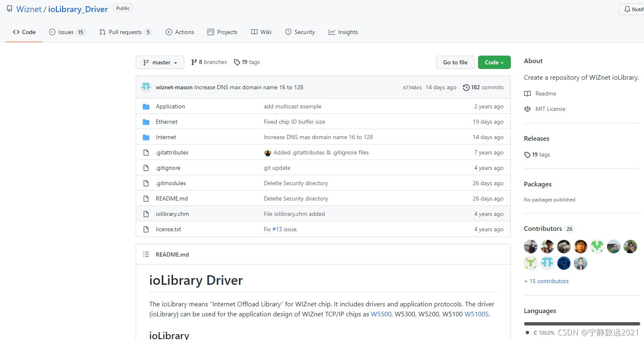Open README.md in the file list

(172, 198)
